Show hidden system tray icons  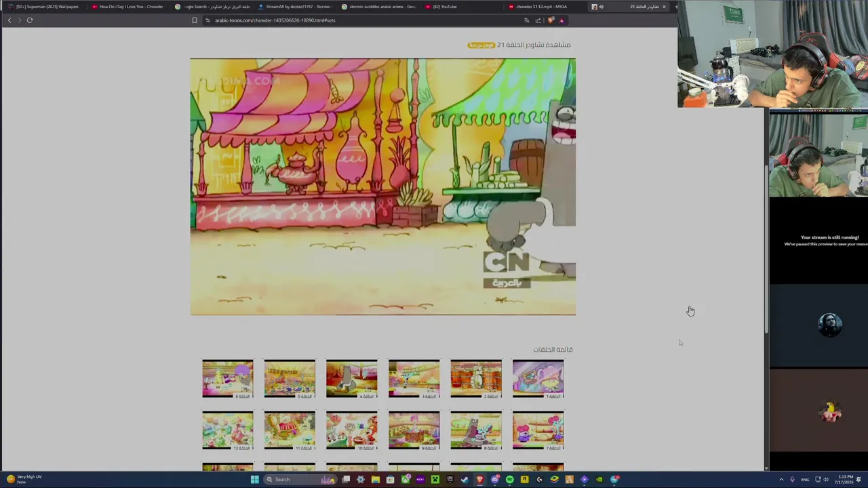point(781,479)
